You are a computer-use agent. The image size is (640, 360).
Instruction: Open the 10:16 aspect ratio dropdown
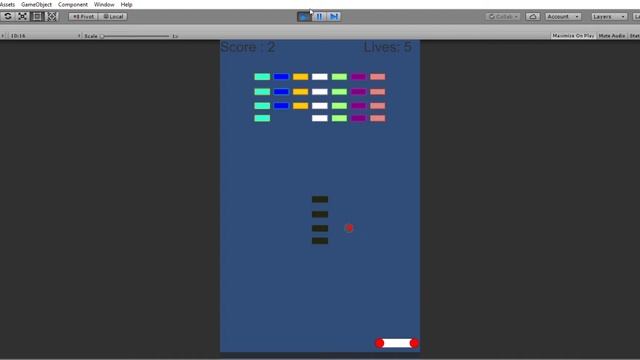click(44, 36)
